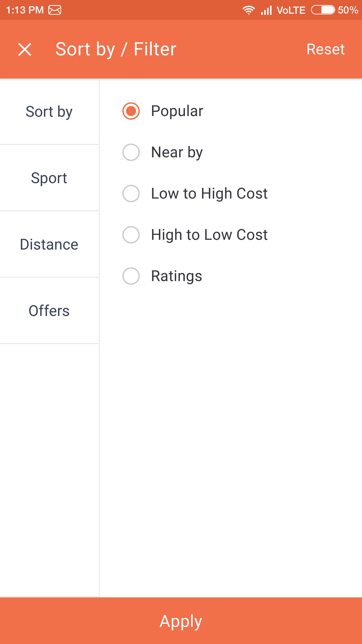The image size is (362, 644).
Task: Switch to the Sport filter tab
Action: 49,178
